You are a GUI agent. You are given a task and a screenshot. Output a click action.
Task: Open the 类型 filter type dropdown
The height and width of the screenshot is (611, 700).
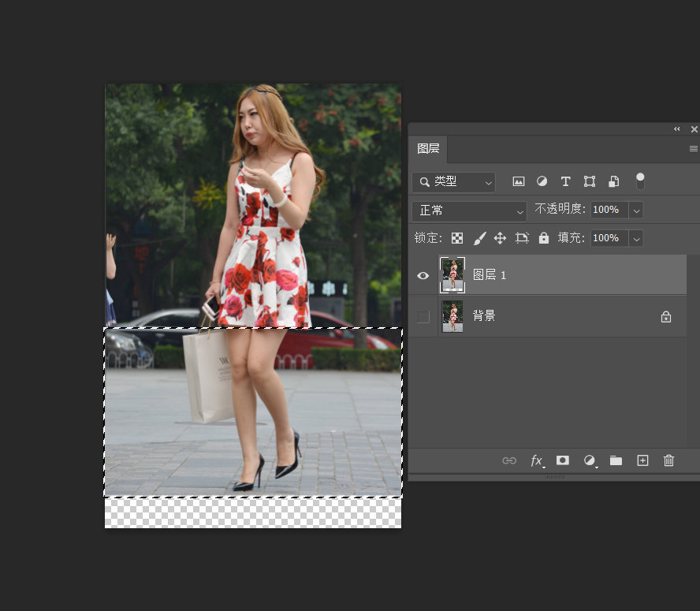454,182
